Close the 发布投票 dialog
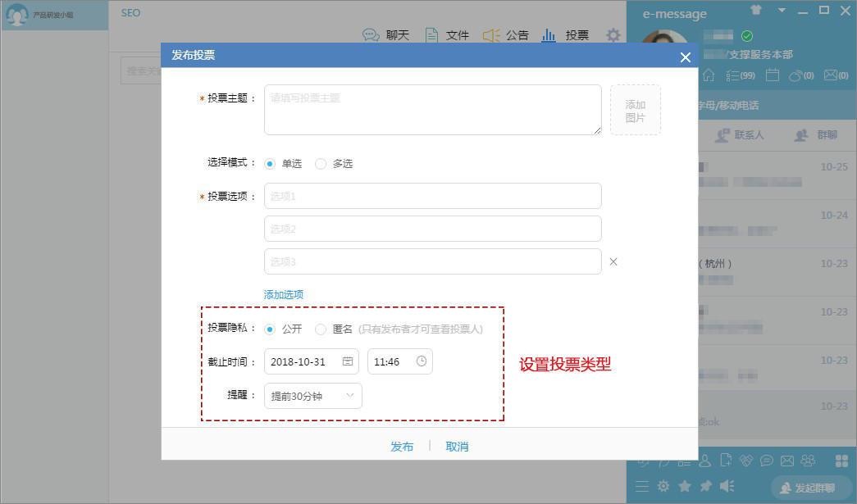 (686, 57)
